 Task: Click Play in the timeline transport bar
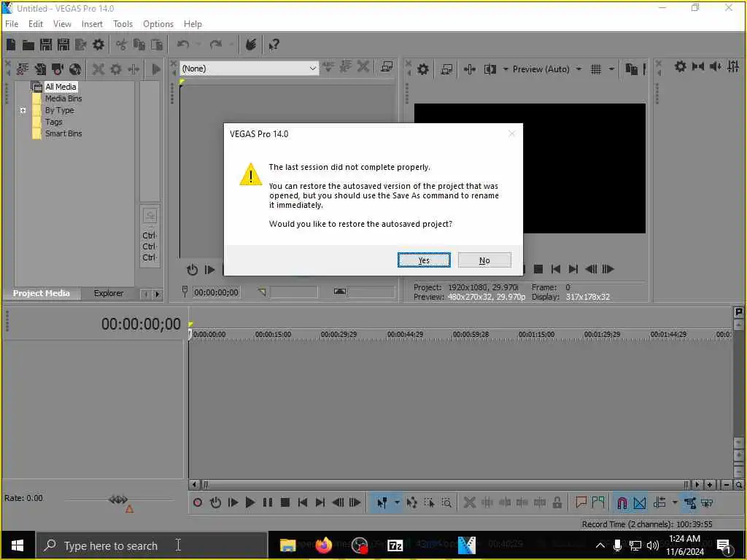250,502
